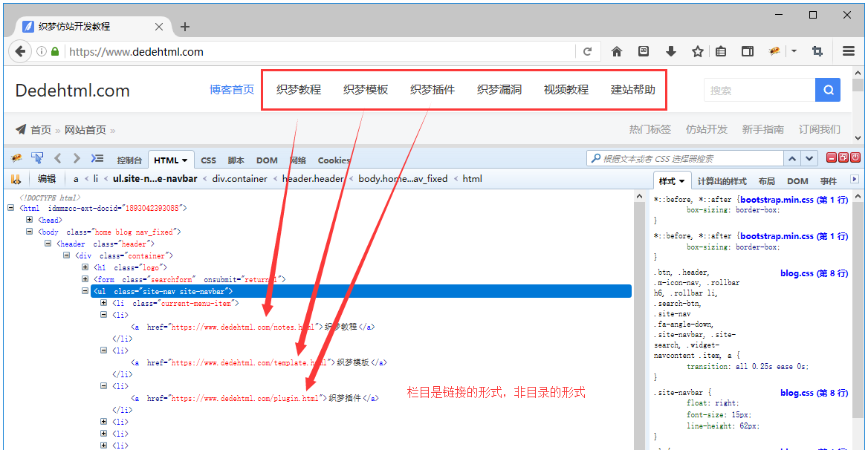Expand the h1 class logo node

tap(85, 267)
